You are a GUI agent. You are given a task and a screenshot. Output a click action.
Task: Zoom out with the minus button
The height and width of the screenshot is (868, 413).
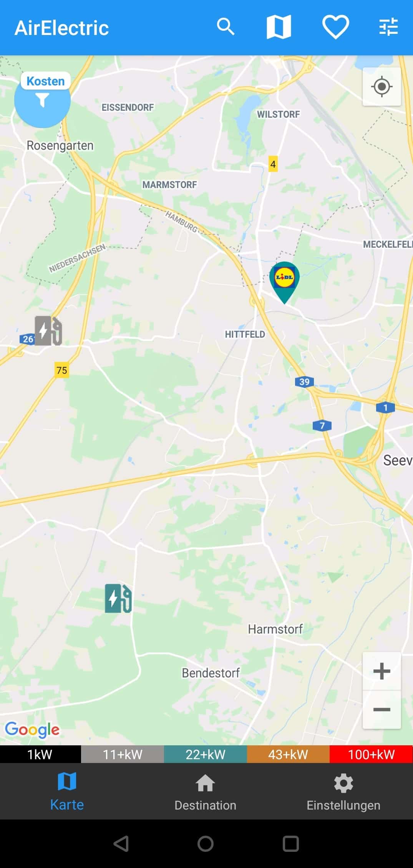[381, 710]
